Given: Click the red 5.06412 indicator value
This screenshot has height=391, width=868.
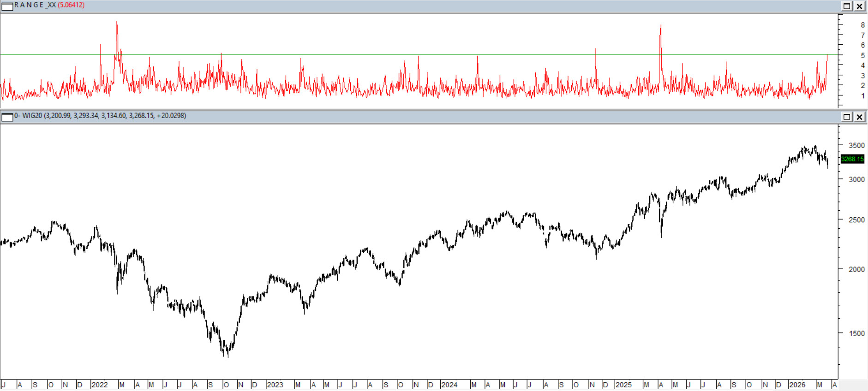Looking at the screenshot, I should coord(71,5).
